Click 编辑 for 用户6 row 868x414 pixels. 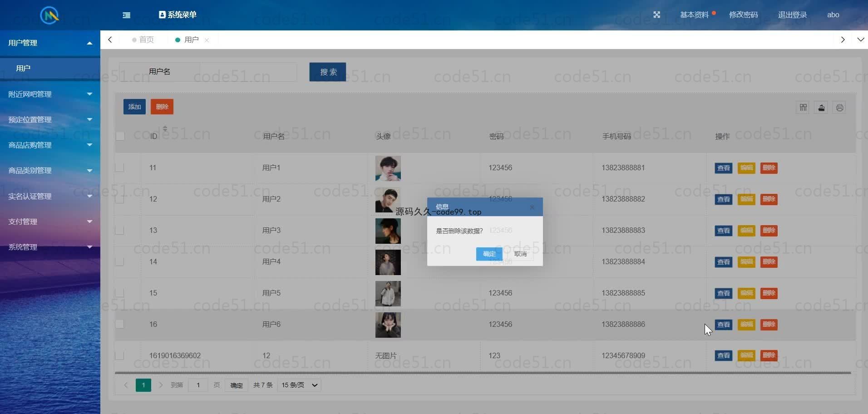pyautogui.click(x=747, y=325)
